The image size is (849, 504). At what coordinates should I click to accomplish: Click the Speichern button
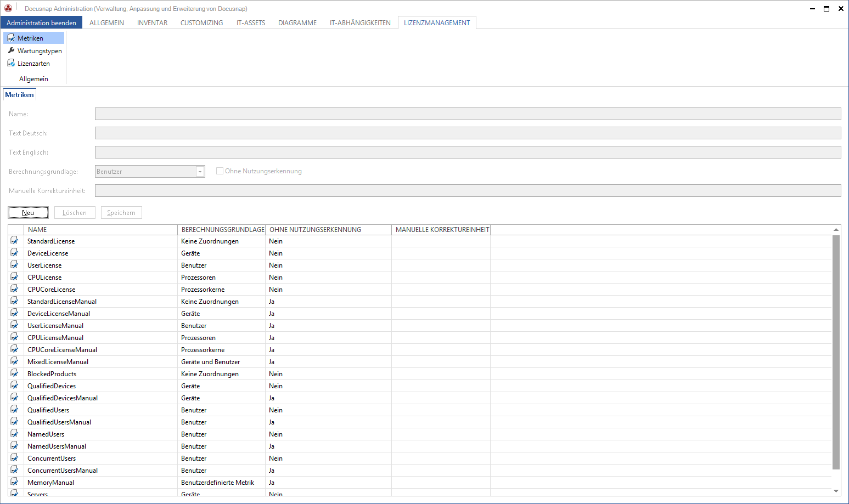pos(121,213)
